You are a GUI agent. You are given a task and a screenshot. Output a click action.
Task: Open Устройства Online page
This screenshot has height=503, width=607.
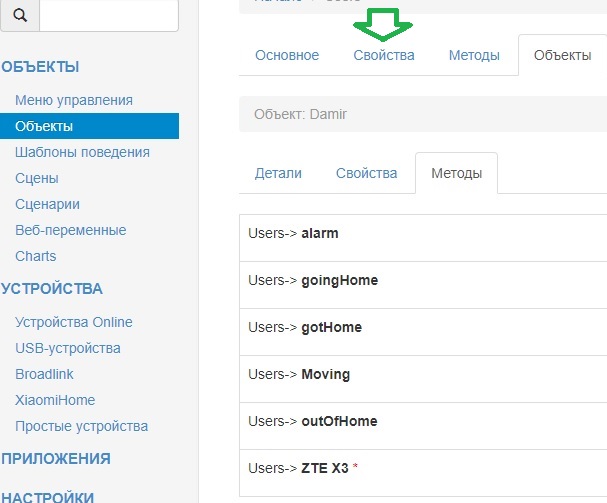point(74,322)
